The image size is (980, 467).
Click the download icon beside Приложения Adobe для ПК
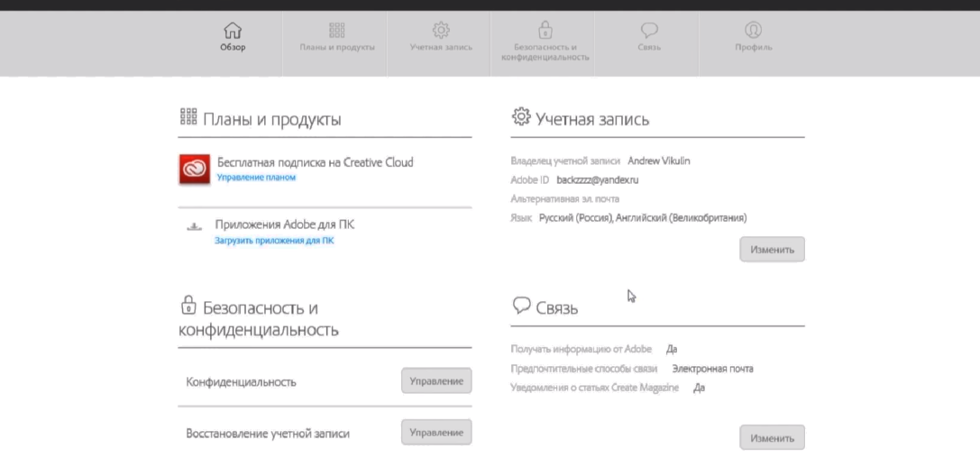195,227
